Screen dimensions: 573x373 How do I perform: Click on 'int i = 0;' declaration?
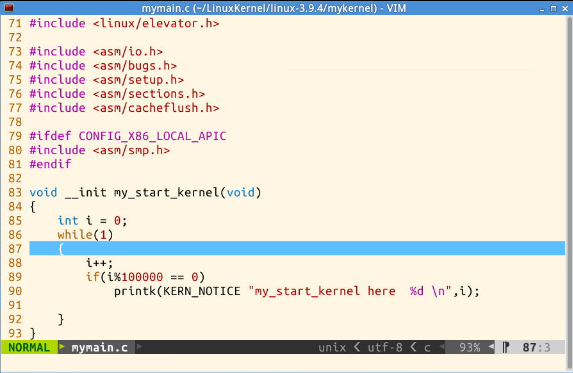click(92, 221)
